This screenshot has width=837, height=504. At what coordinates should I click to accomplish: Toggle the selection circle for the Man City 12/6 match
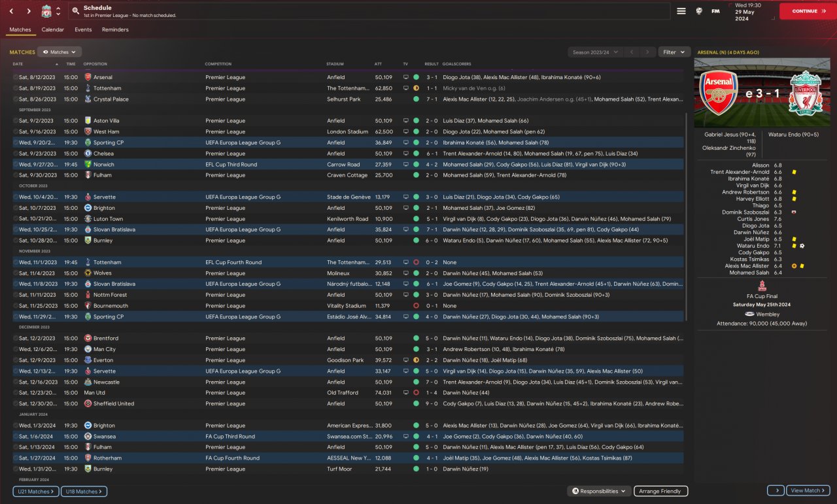point(16,349)
